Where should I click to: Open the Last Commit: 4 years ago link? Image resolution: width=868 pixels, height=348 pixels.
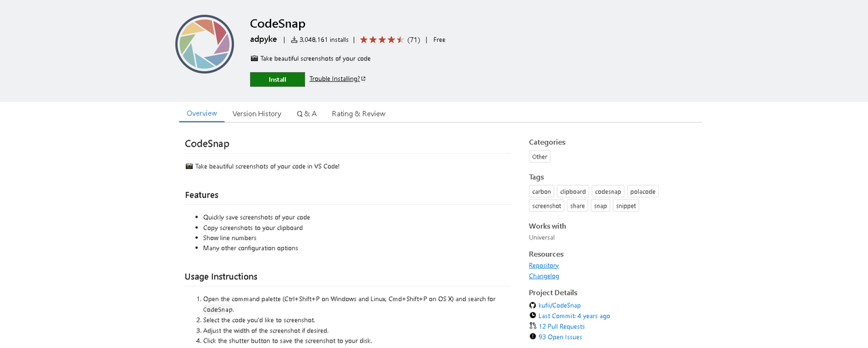tap(574, 316)
